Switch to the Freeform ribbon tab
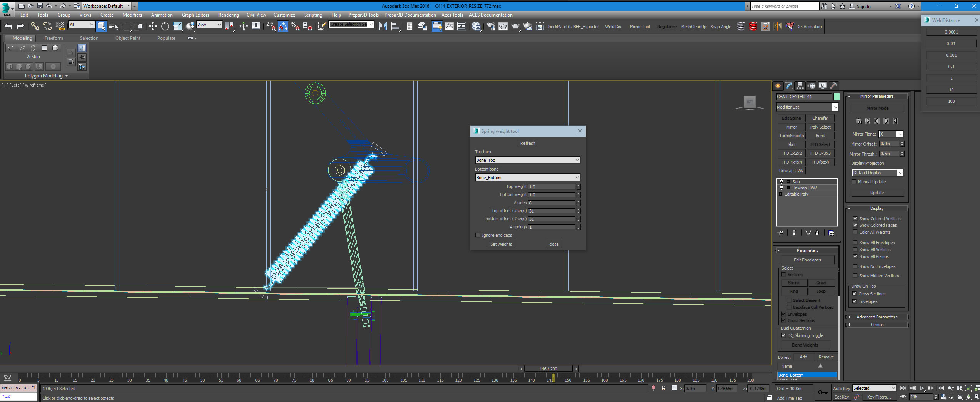980x402 pixels. (53, 38)
